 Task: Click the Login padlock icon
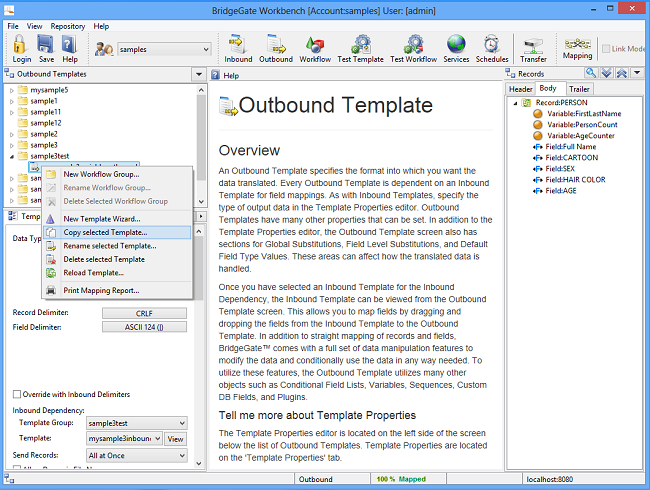click(x=20, y=44)
